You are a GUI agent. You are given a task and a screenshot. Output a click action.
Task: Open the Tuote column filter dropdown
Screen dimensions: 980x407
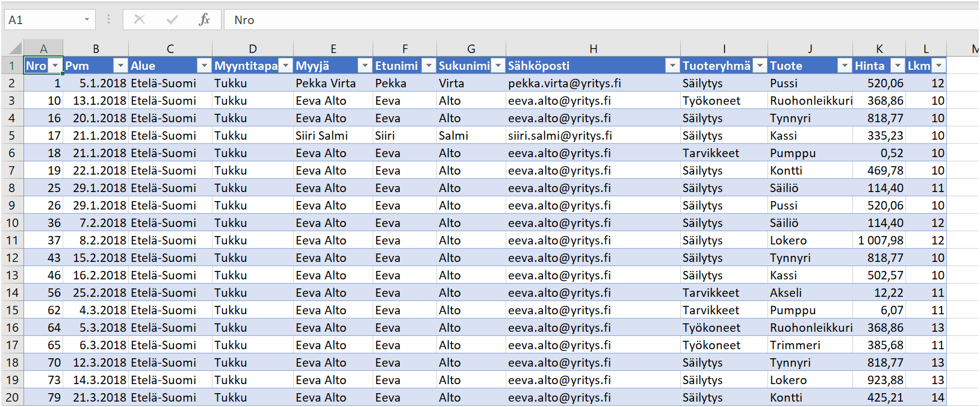click(845, 66)
